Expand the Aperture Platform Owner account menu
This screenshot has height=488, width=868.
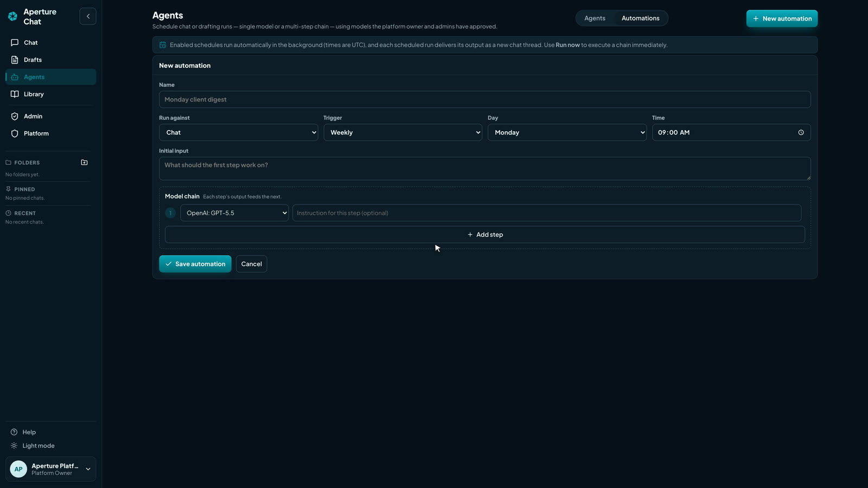pos(50,469)
